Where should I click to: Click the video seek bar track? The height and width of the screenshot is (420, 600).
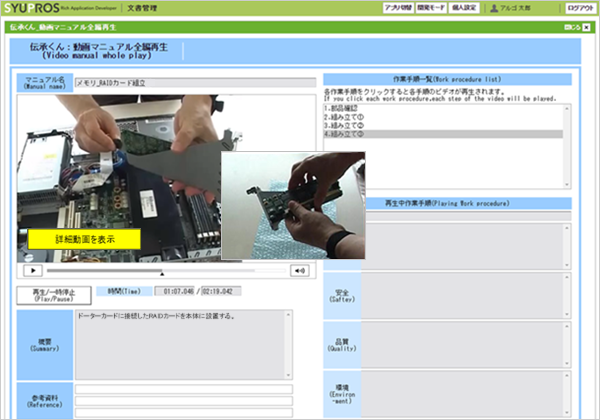click(x=166, y=270)
